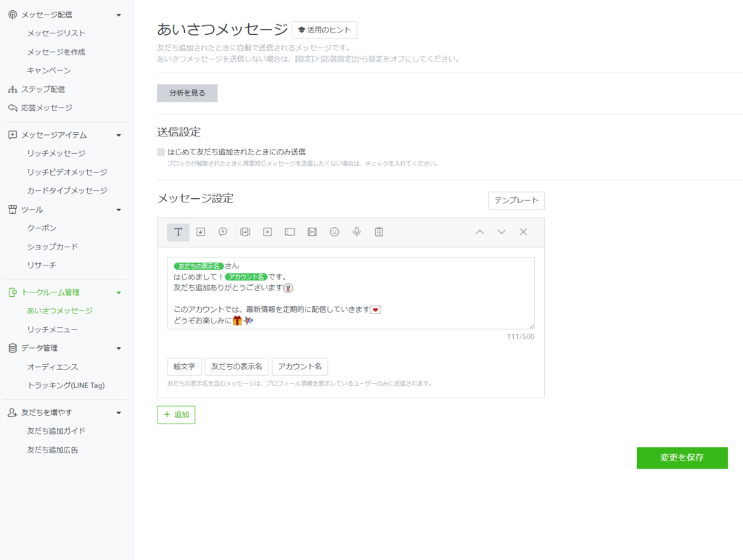Choose the photo message icon in toolbar

pyautogui.click(x=201, y=232)
